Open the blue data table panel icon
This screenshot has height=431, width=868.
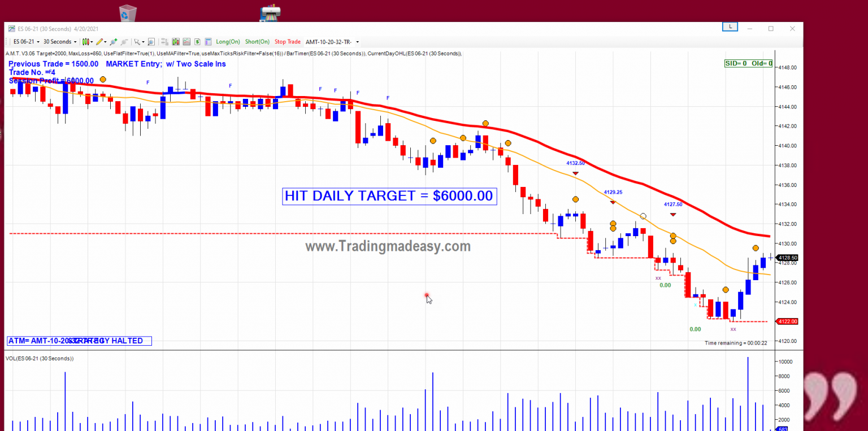point(209,41)
